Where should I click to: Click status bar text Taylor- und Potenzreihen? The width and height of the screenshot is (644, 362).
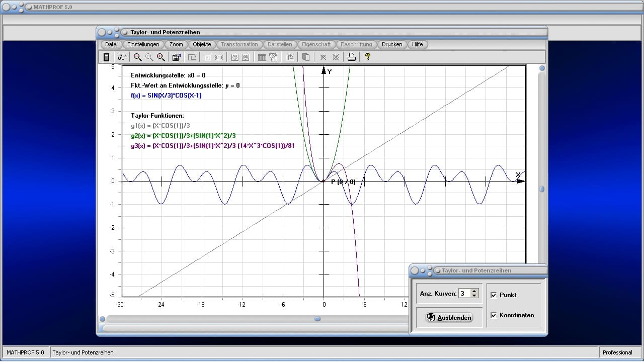coord(83,352)
